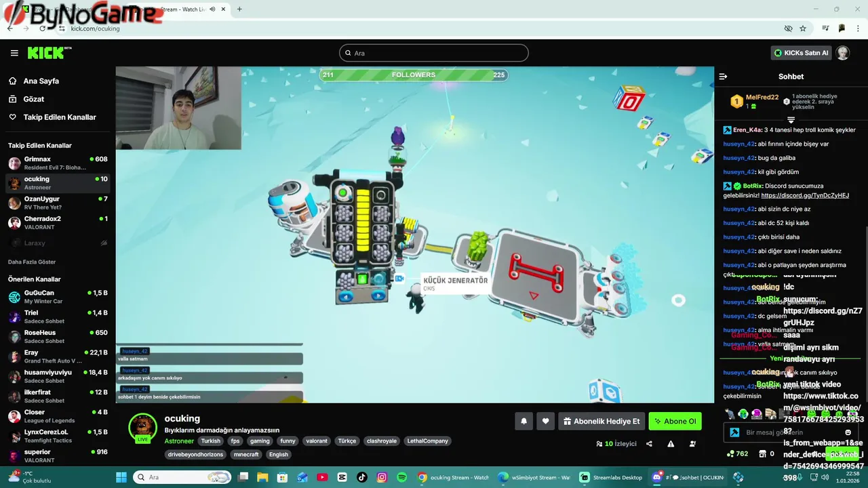The image size is (868, 488).
Task: Click the chat shop icon
Action: point(762,453)
